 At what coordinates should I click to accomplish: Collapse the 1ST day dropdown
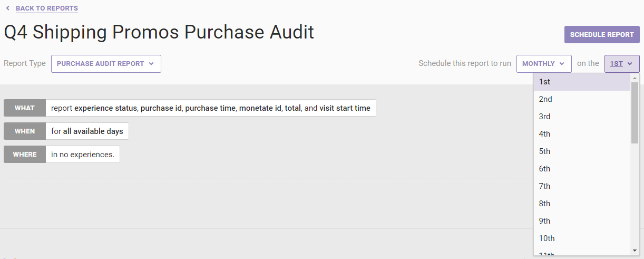click(x=622, y=64)
